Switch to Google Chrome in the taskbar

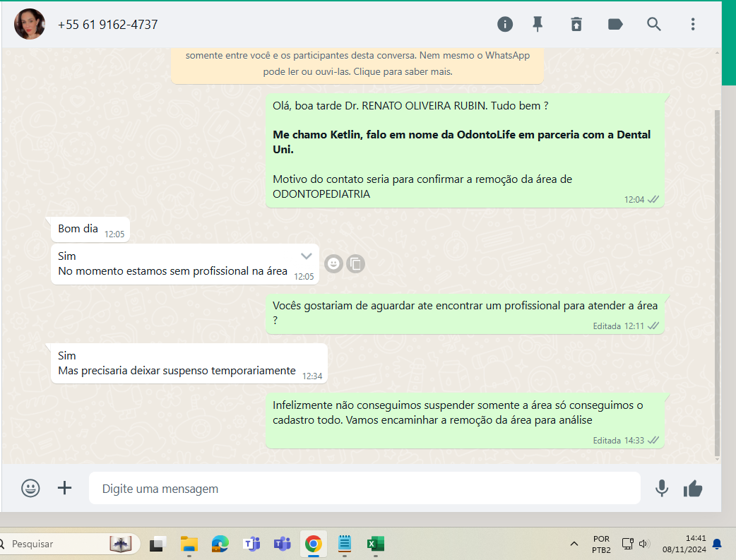(314, 544)
